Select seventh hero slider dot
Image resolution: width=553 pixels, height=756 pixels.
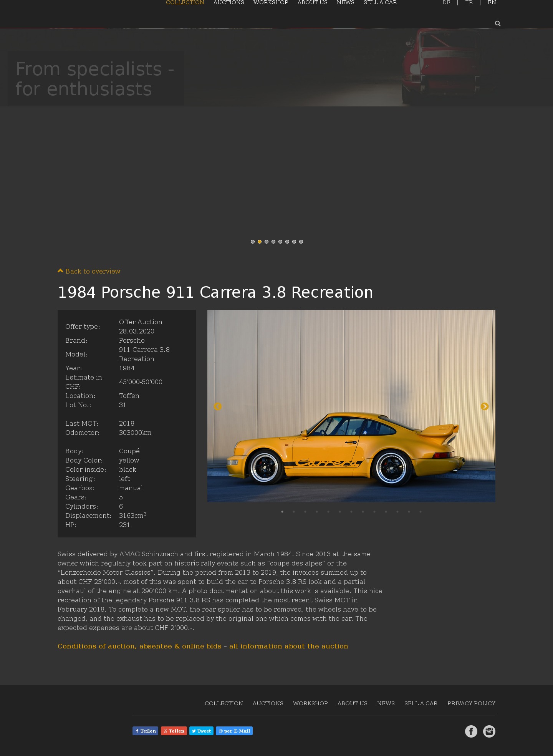coord(294,242)
